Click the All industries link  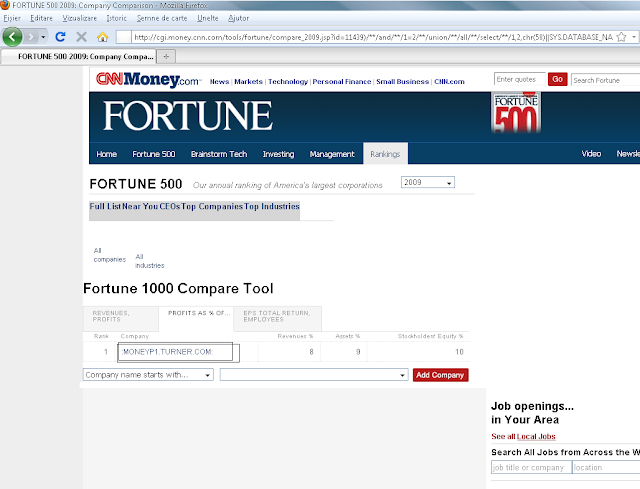click(149, 261)
